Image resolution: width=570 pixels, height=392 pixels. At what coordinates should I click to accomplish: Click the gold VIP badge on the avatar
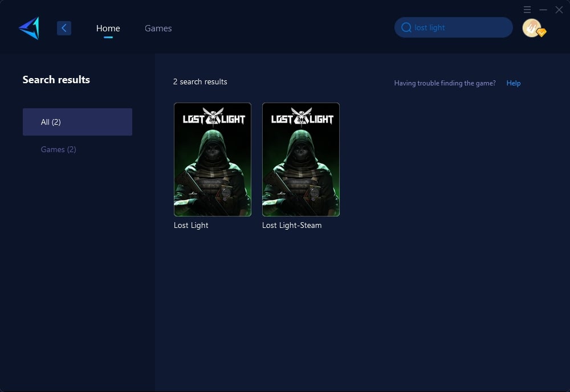pyautogui.click(x=541, y=32)
